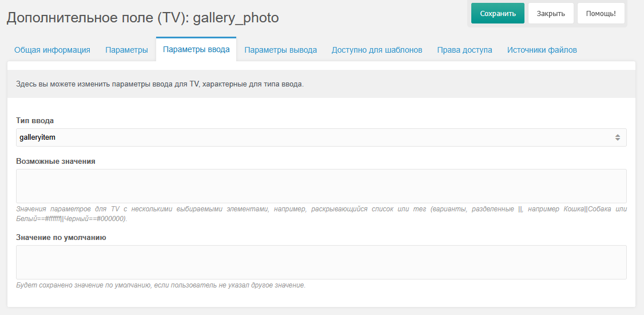Open Доступно для шаблонов tab
The image size is (644, 315).
click(377, 50)
